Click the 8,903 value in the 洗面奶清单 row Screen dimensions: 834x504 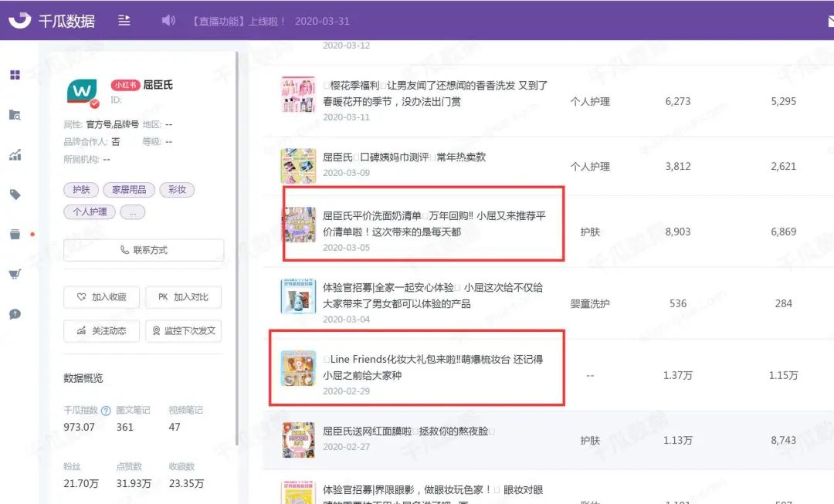[678, 232]
